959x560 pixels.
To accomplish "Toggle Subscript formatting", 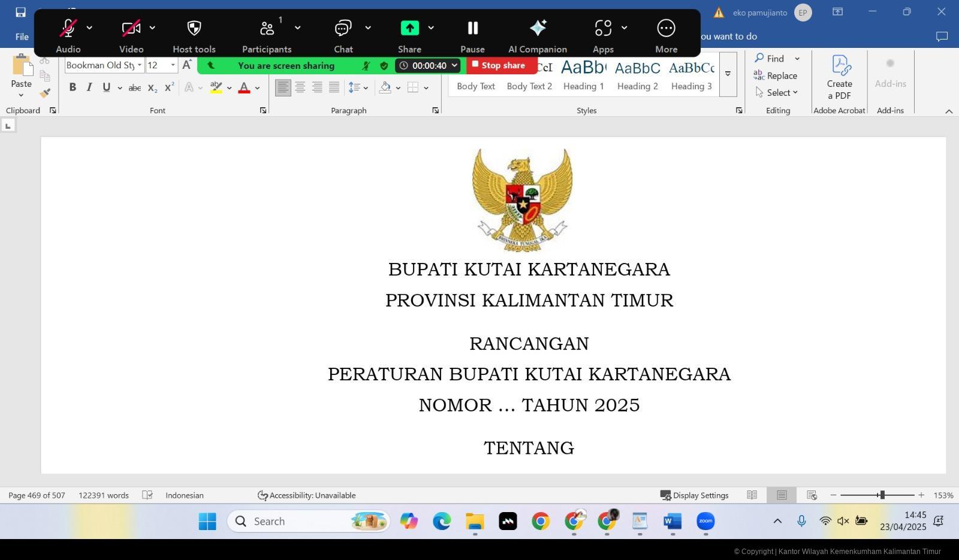I will point(152,87).
